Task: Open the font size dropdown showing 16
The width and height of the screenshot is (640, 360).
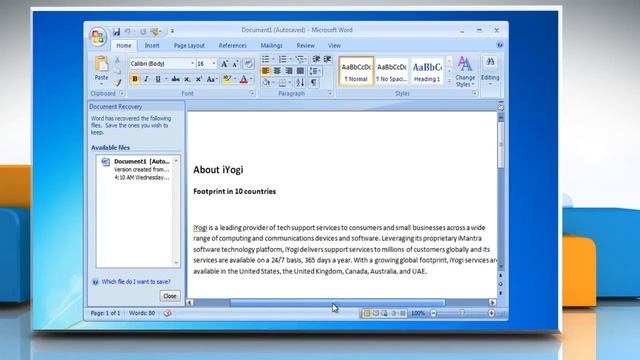Action: coord(213,64)
